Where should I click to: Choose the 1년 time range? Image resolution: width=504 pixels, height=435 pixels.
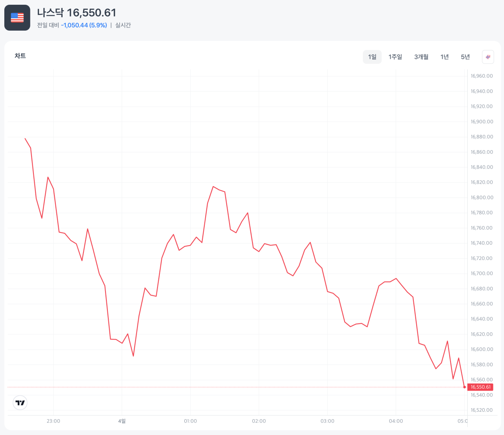(x=444, y=57)
